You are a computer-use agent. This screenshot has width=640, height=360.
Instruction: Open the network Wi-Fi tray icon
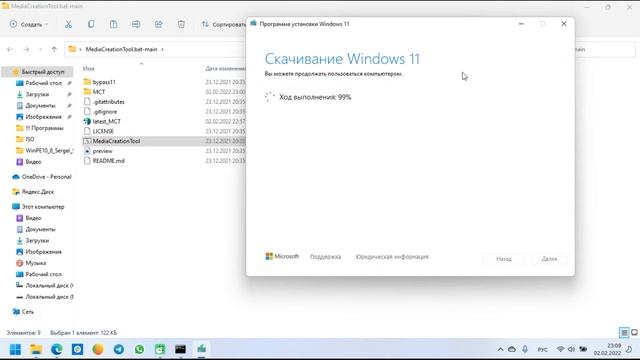[560, 349]
